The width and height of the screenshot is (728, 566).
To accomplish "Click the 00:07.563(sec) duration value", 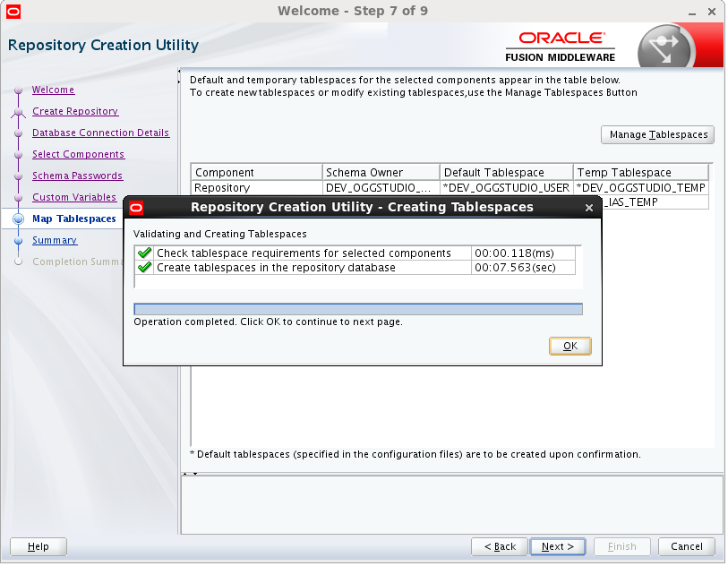I will point(516,268).
